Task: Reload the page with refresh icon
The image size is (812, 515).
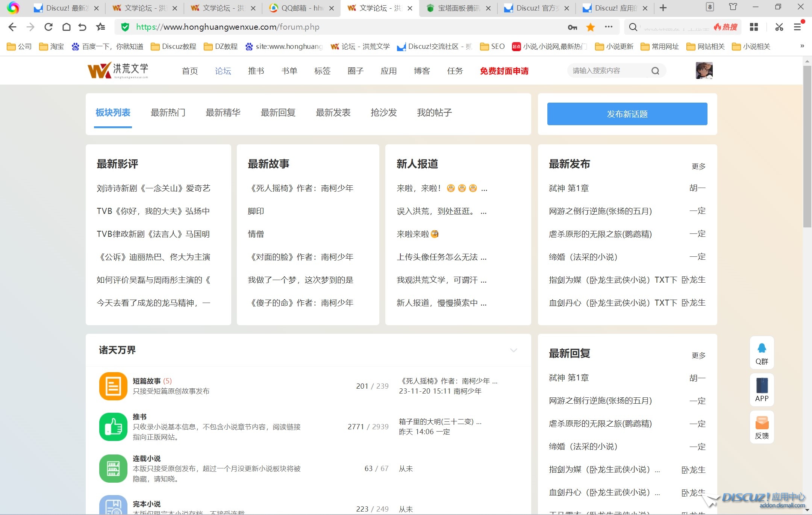Action: (48, 27)
